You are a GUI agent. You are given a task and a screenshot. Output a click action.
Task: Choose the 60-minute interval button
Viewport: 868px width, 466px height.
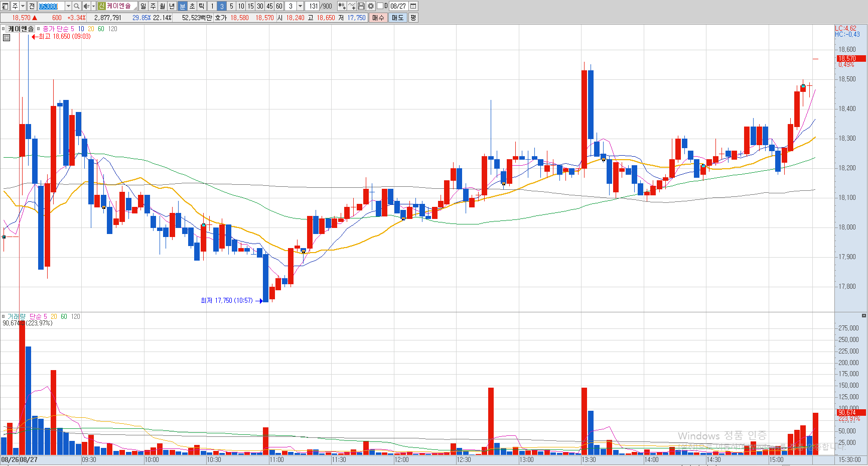pyautogui.click(x=279, y=6)
